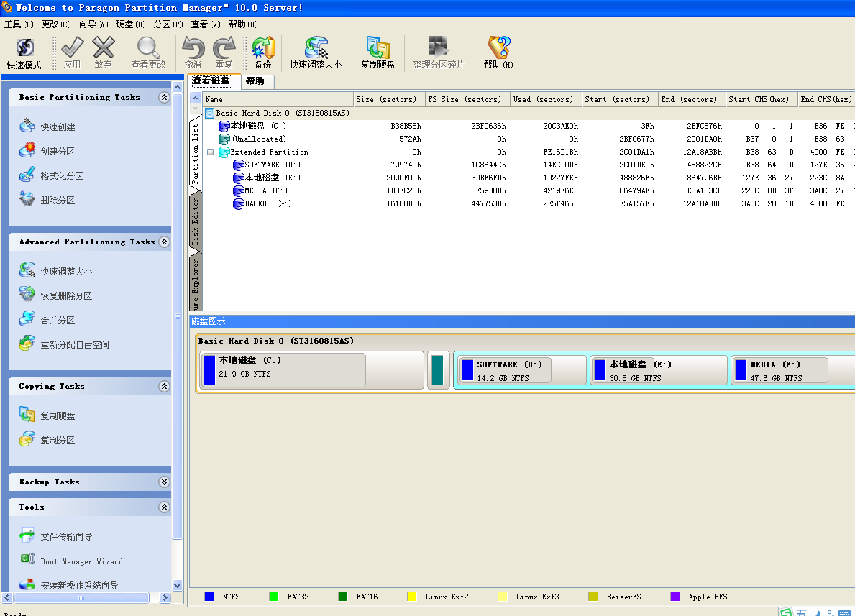Collapse the Basic Partitioning Tasks panel
Image resolution: width=855 pixels, height=616 pixels.
click(x=164, y=98)
